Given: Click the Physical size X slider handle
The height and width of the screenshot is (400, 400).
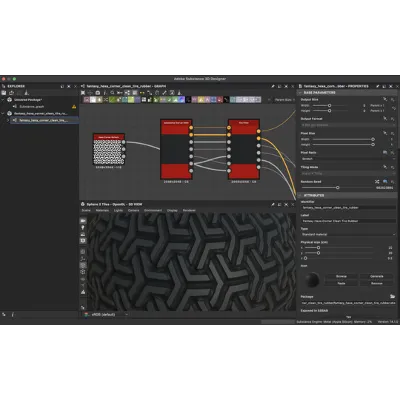Looking at the screenshot, I should (x=318, y=248).
